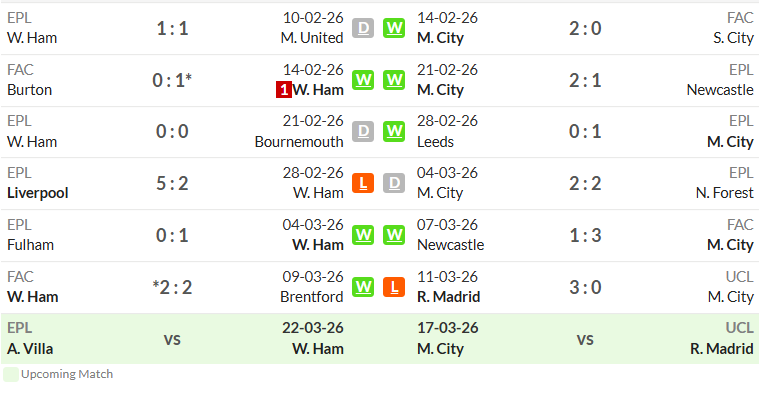Image resolution: width=762 pixels, height=396 pixels.
Task: Select the Liverpool team name
Action: pos(37,193)
